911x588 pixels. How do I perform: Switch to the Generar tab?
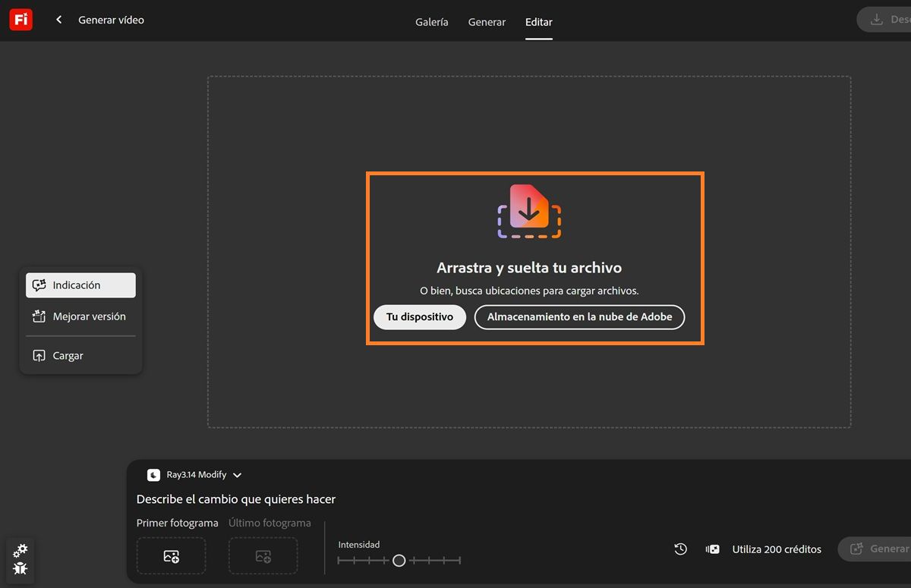click(487, 22)
